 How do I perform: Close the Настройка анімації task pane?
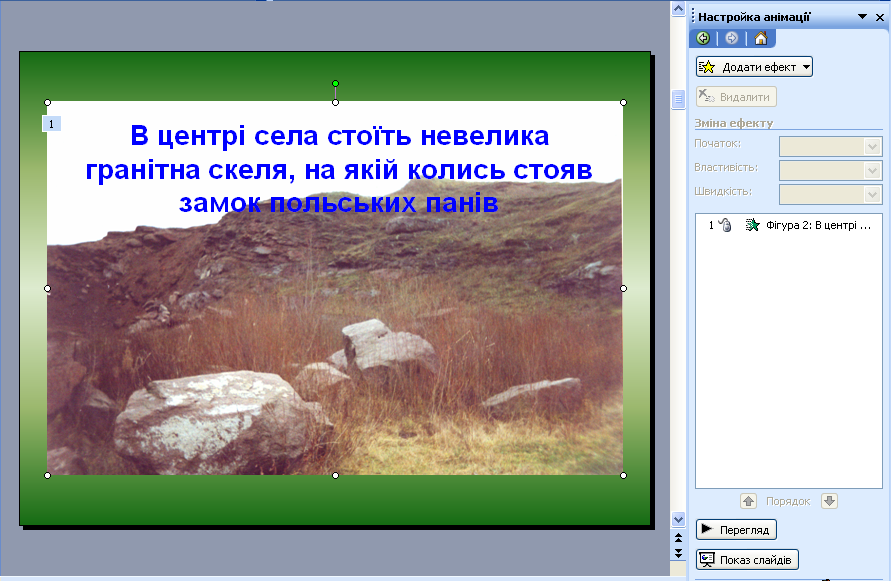(880, 17)
